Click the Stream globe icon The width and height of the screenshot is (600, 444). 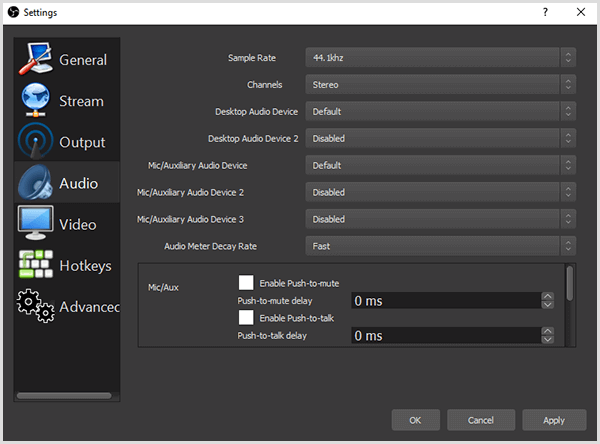click(35, 100)
